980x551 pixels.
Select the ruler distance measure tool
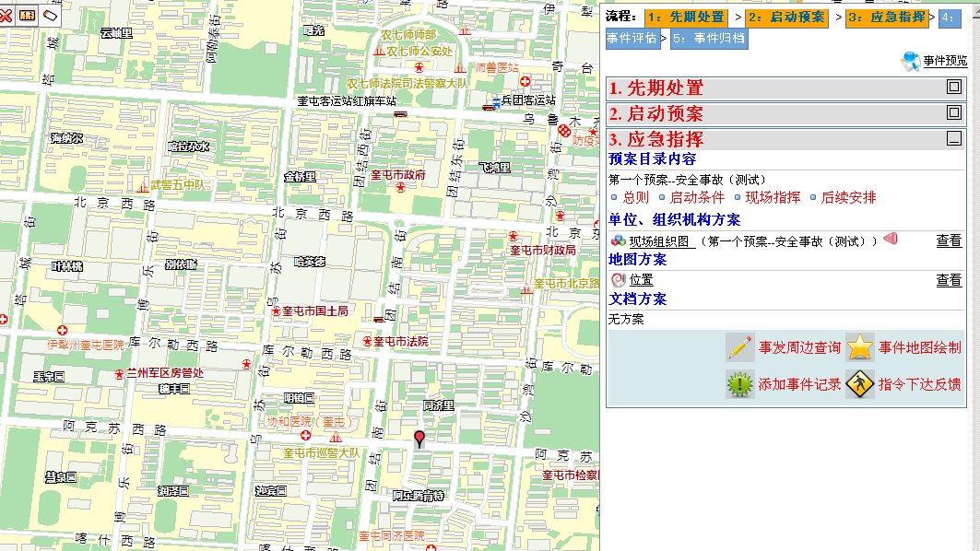[27, 16]
